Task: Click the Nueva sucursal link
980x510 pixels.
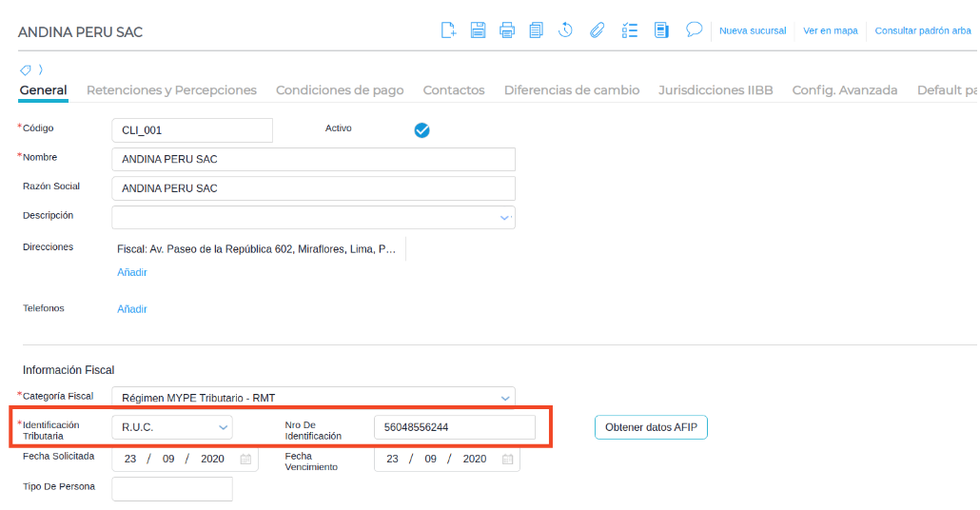Action: point(753,30)
